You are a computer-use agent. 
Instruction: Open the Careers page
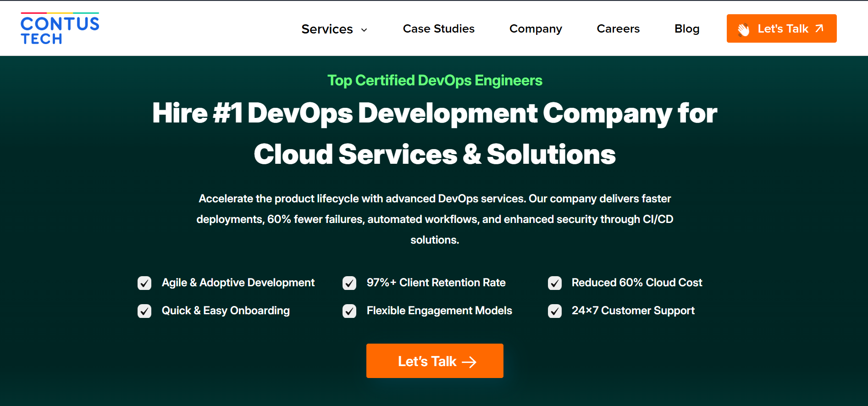618,28
